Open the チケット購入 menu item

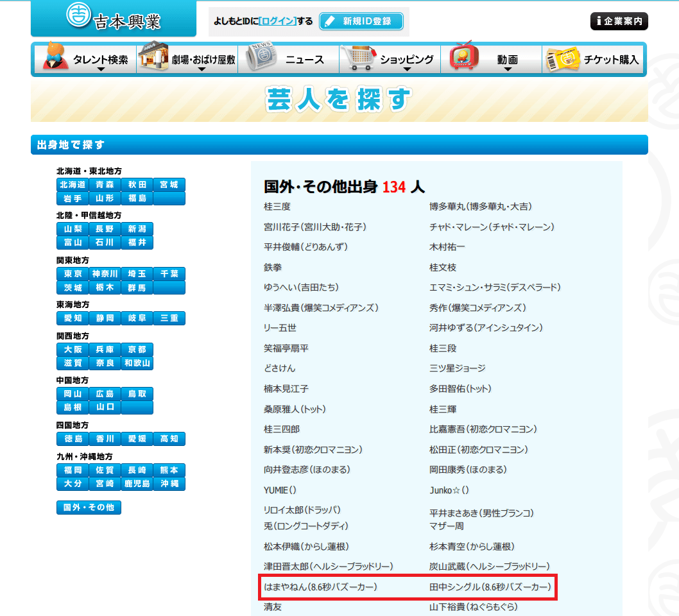click(x=593, y=59)
